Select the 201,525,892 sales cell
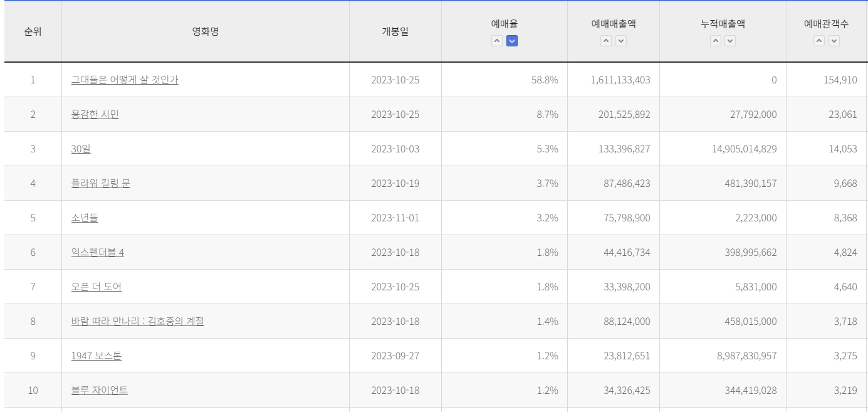Image resolution: width=868 pixels, height=412 pixels. 614,114
